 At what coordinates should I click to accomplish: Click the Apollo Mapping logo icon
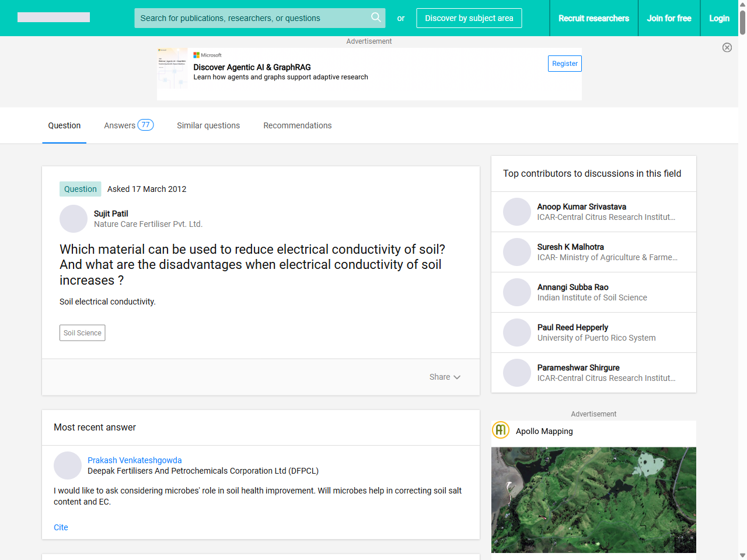(x=501, y=430)
